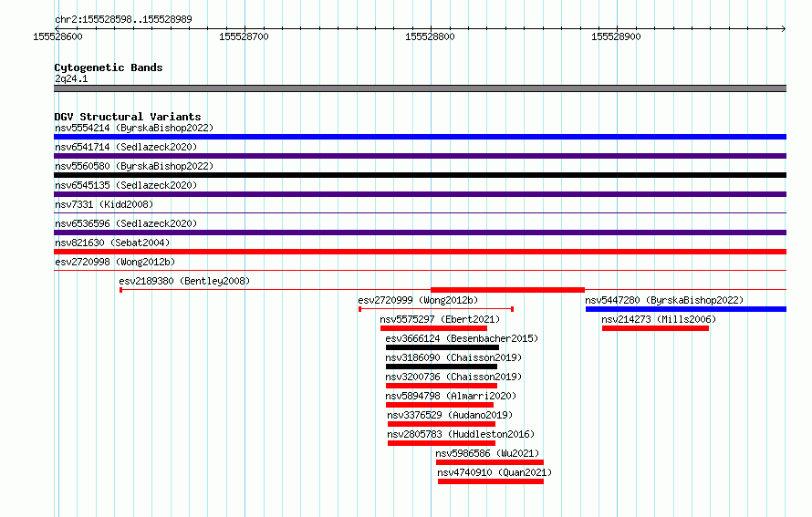The height and width of the screenshot is (517, 812).
Task: Open variant nsv5560580 (ByrskaBishop2022) label
Action: pos(134,166)
